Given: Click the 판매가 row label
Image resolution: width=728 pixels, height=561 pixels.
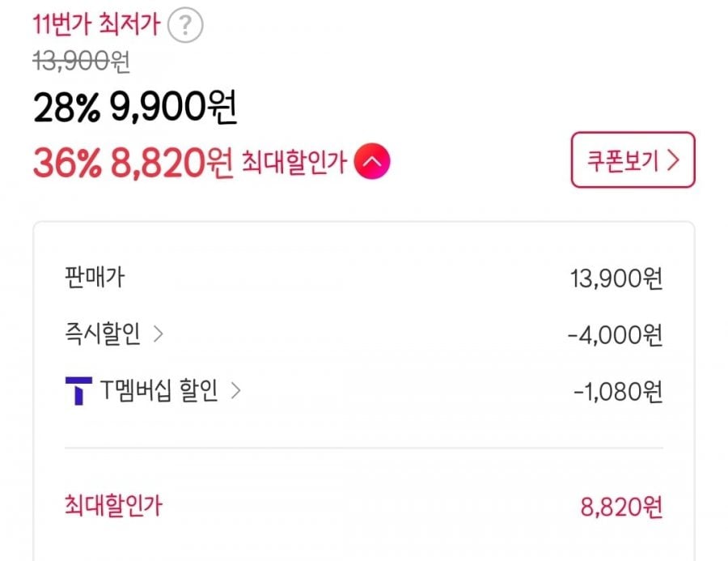Looking at the screenshot, I should pyautogui.click(x=94, y=278).
